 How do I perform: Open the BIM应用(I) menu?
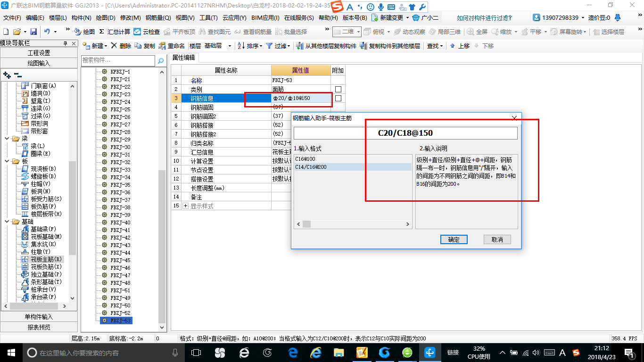click(x=265, y=17)
